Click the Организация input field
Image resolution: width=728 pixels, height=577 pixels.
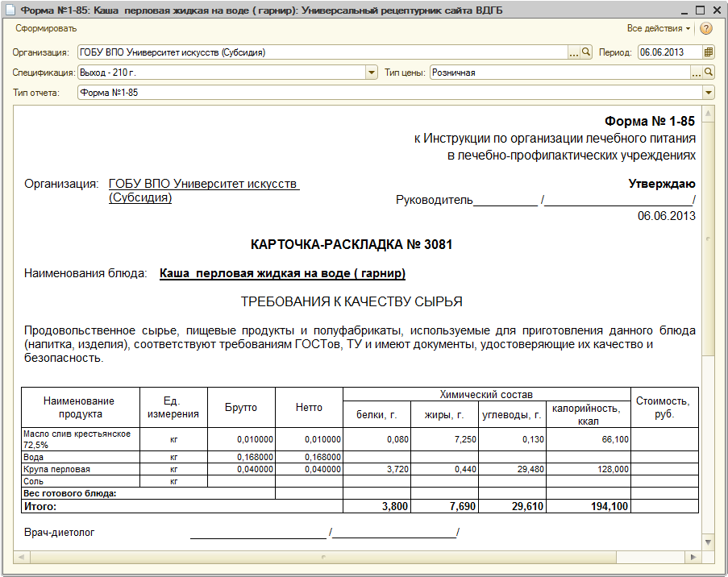coord(323,52)
